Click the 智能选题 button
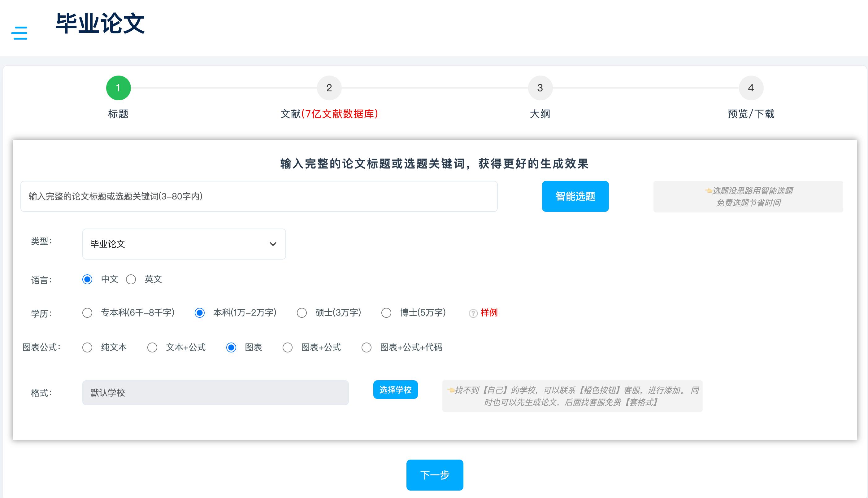Viewport: 868px width, 498px height. pyautogui.click(x=575, y=196)
